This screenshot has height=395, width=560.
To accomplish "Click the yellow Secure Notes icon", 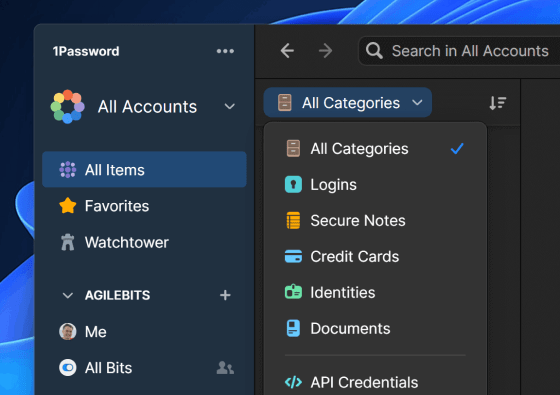I will tap(293, 220).
